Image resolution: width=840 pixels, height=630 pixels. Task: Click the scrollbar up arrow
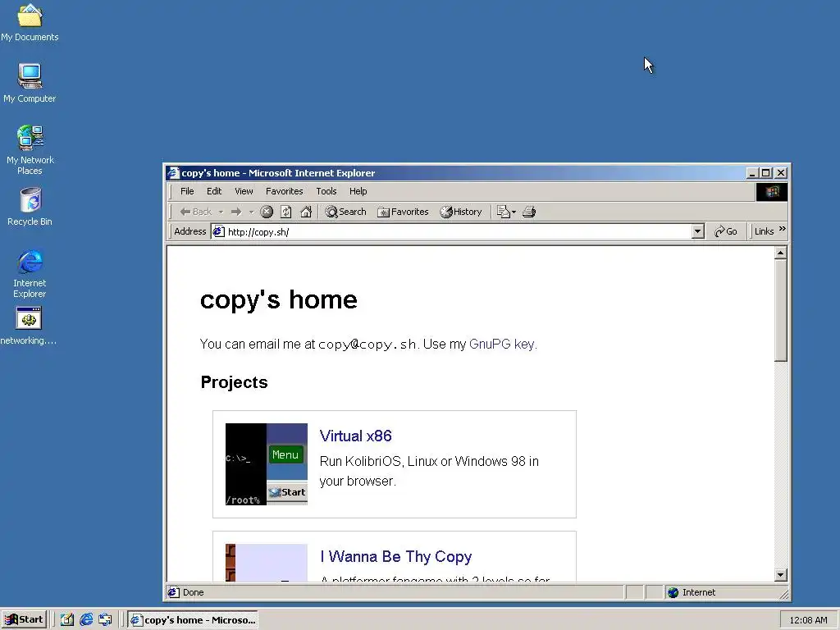781,253
